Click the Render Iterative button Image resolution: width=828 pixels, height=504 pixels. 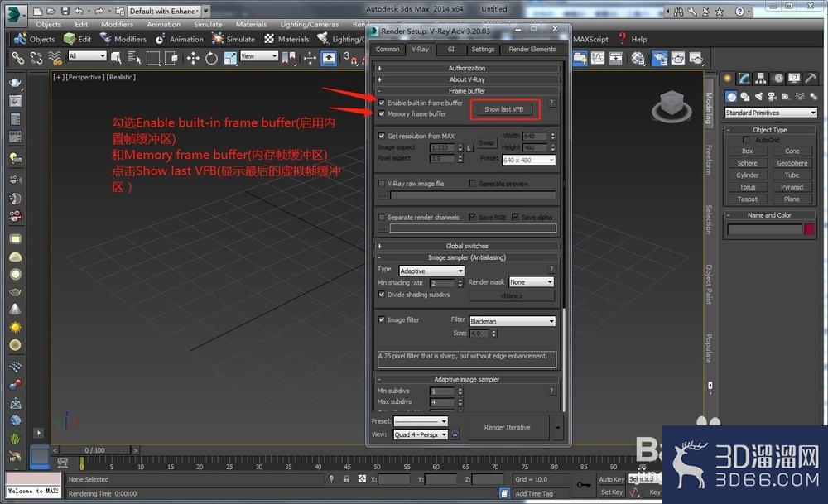508,428
